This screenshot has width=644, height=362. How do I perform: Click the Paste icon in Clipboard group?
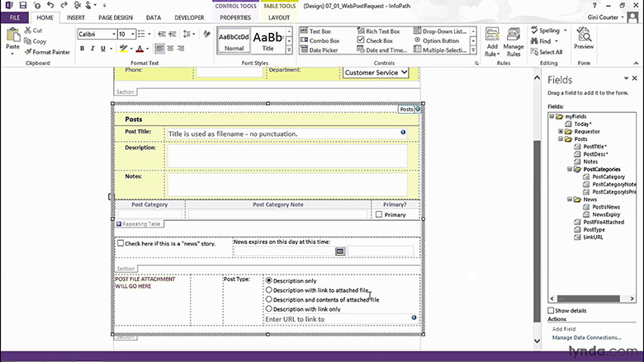12,39
